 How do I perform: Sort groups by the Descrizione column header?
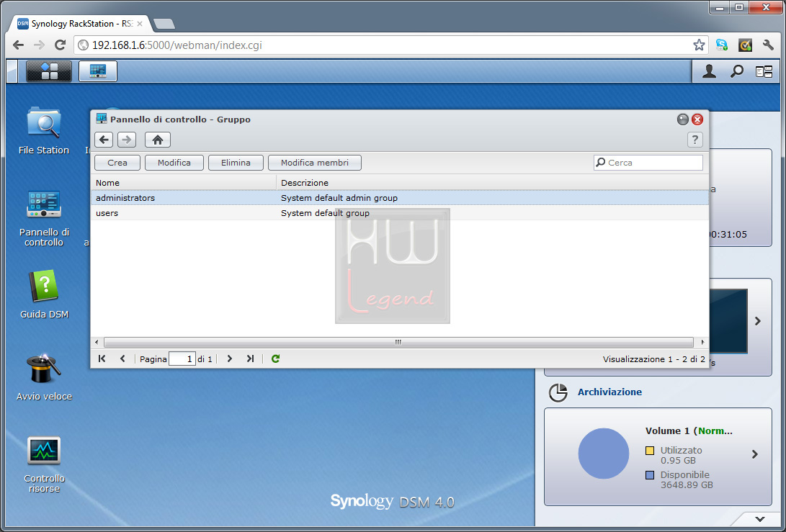[x=492, y=183]
